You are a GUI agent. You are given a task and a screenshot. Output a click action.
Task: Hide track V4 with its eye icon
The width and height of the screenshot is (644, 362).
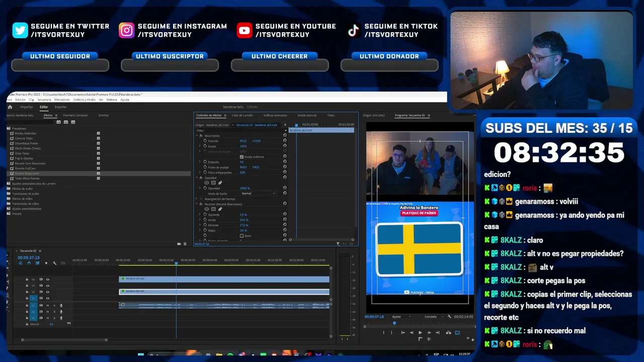[x=48, y=280]
